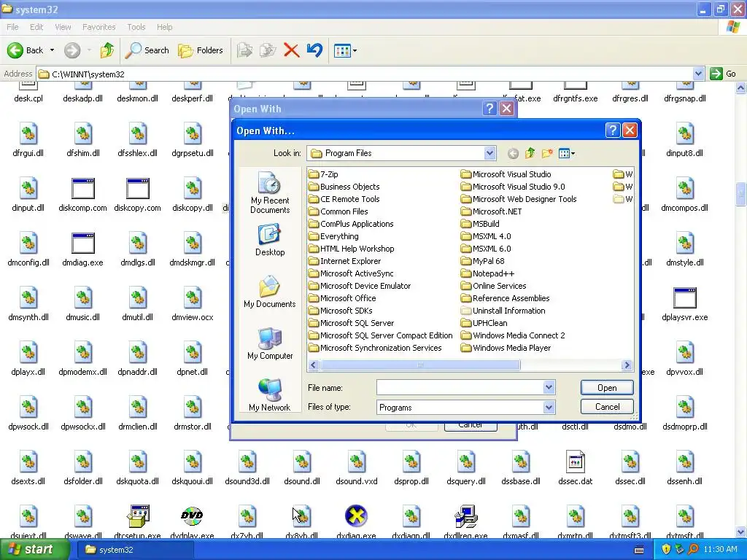Viewport: 747px width, 560px height.
Task: Click the File name input field
Action: pyautogui.click(x=460, y=387)
